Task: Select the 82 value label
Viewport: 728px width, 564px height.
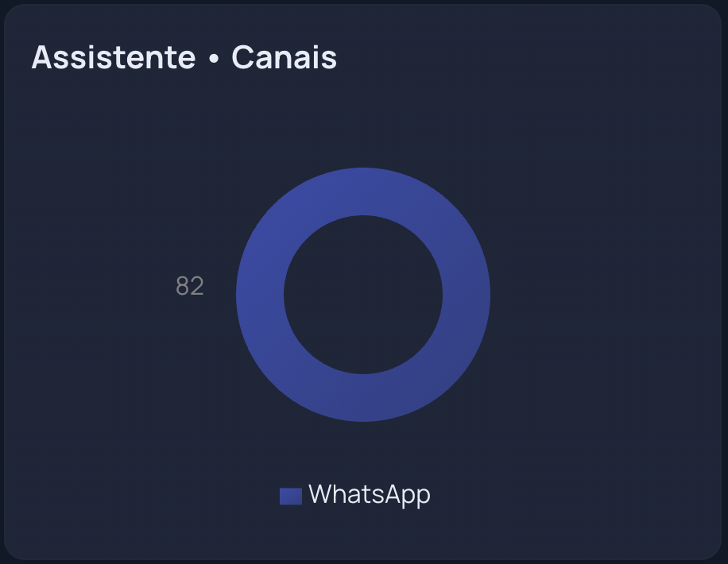Action: tap(190, 287)
